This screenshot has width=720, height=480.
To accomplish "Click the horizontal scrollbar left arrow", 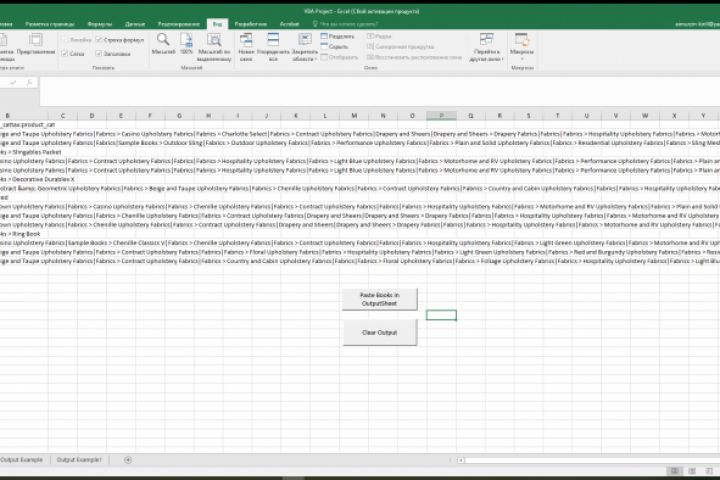I will tap(461, 460).
